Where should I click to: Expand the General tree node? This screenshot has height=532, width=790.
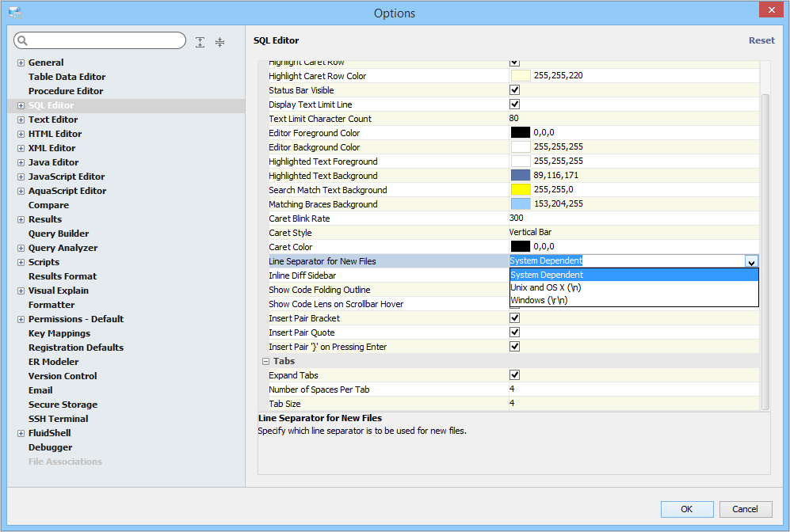[21, 63]
